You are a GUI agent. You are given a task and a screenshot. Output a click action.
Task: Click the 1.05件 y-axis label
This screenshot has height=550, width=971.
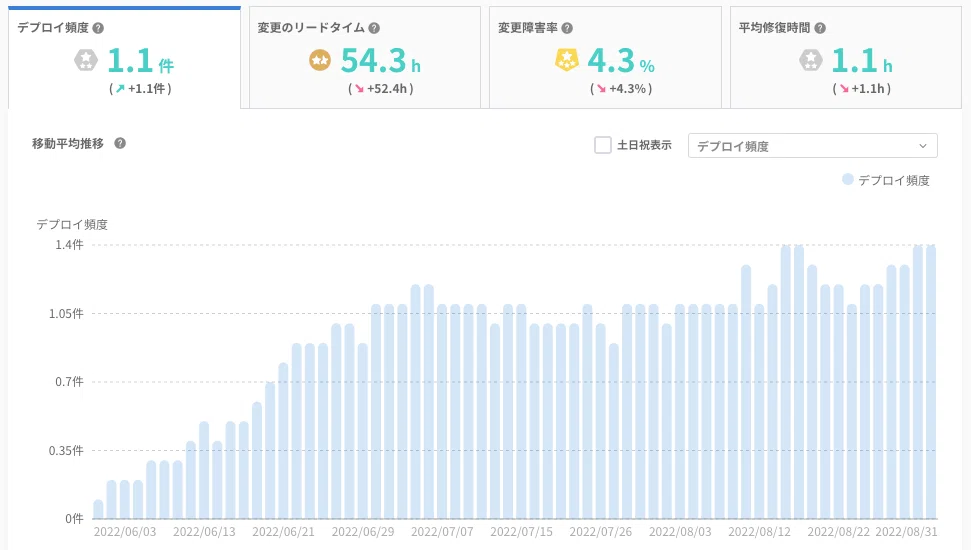click(66, 313)
